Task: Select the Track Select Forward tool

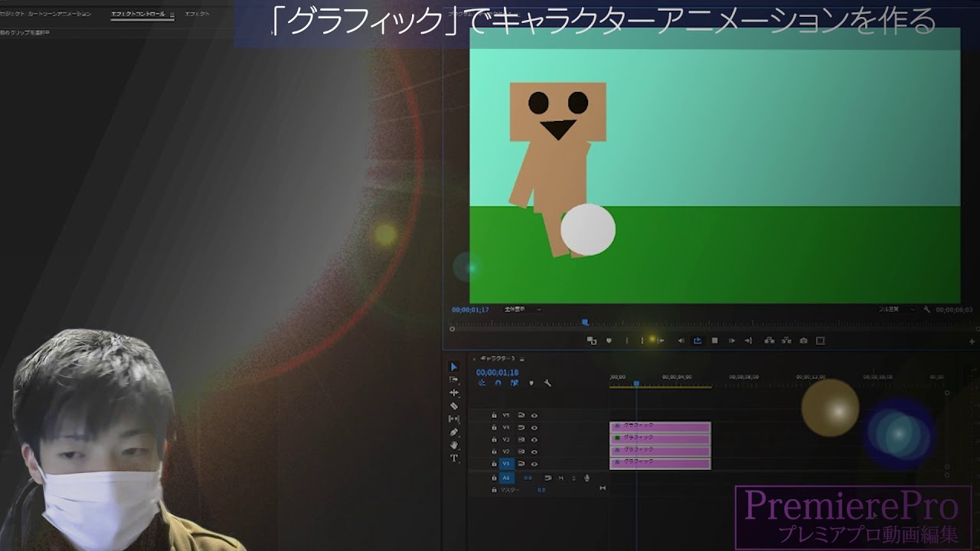Action: [454, 380]
